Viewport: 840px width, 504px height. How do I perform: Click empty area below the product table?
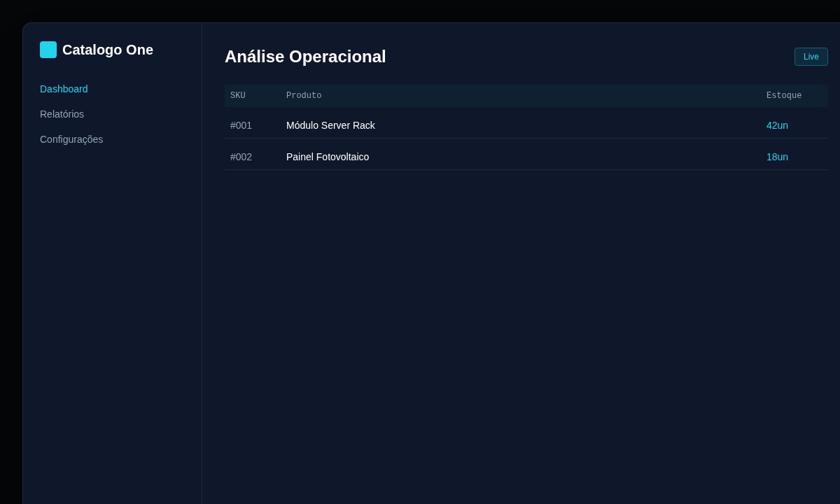[526, 336]
